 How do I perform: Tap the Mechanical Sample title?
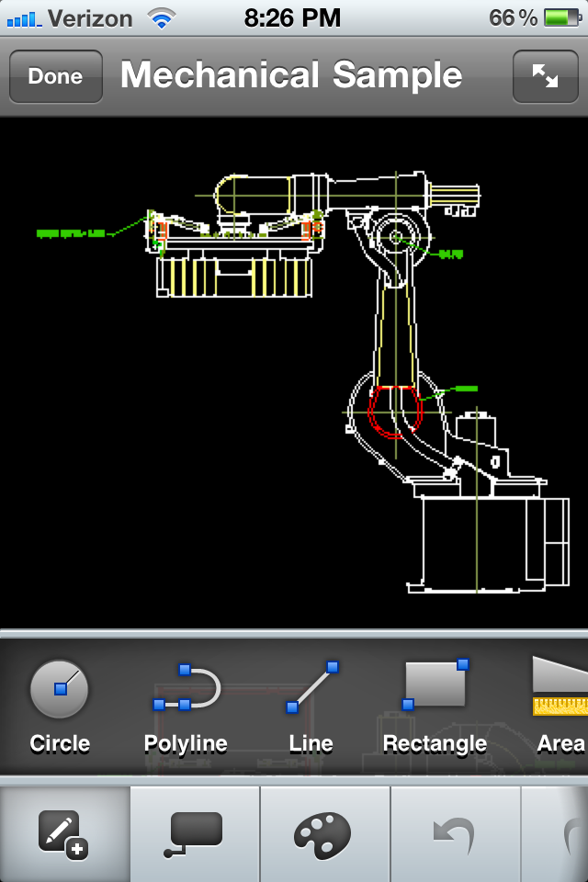pos(291,75)
